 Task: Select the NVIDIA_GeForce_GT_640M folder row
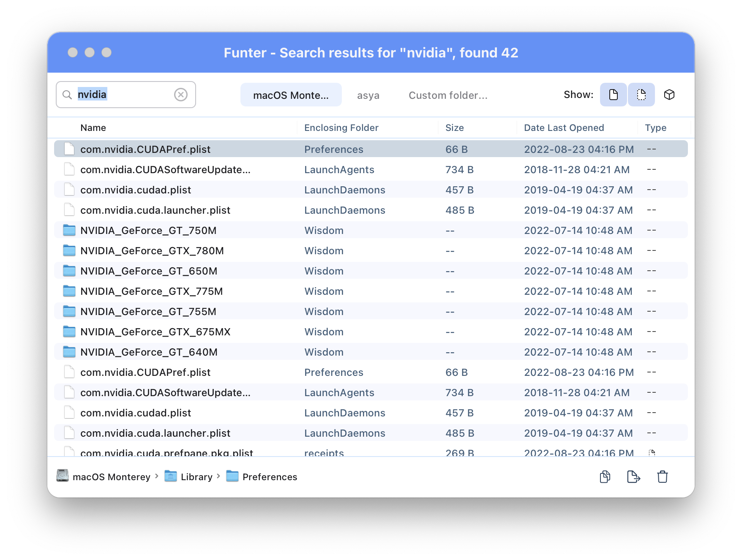[x=371, y=352]
